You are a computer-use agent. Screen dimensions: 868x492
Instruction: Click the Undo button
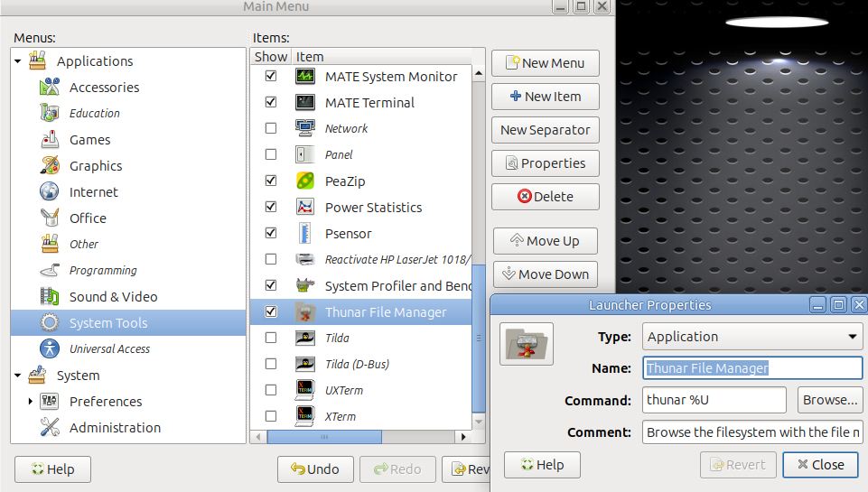[315, 469]
